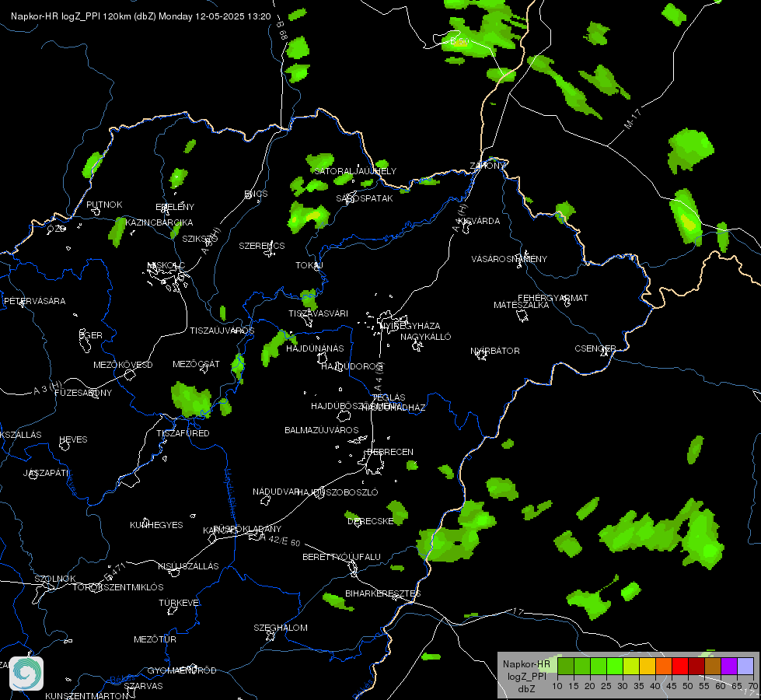761x700 pixels.
Task: Click the radar title text with date 12-05-2025
Action: tap(141, 16)
